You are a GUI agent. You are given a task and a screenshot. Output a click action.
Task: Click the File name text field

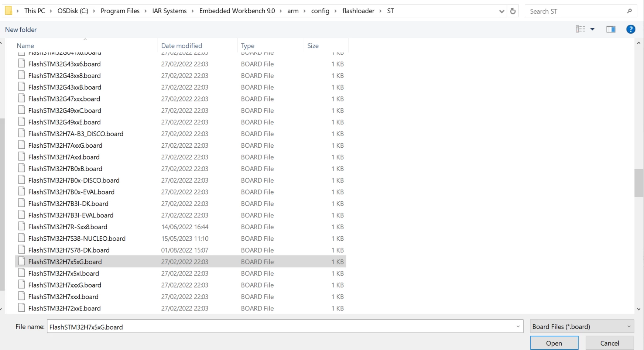click(x=285, y=326)
